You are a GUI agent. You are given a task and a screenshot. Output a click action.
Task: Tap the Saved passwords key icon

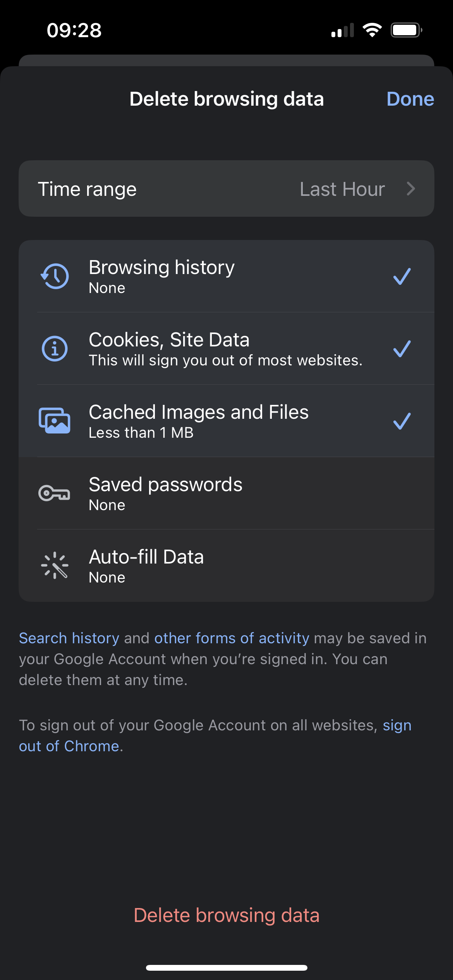54,493
